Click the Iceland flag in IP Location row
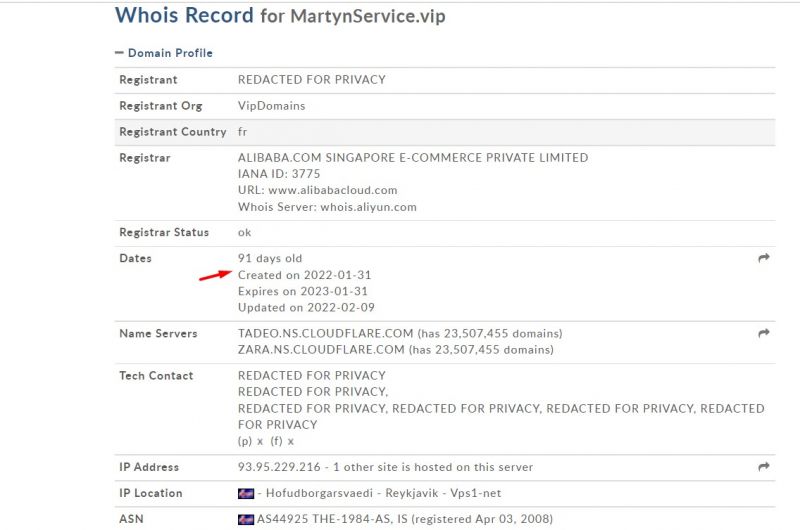Screen dimensions: 800x530 [246, 493]
